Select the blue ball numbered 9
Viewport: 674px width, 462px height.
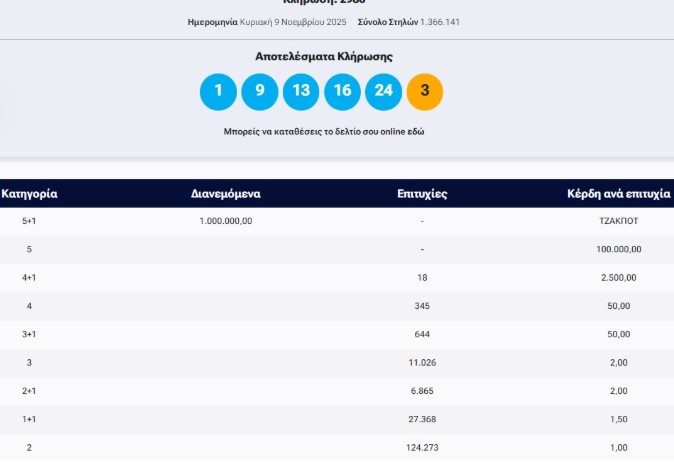pyautogui.click(x=259, y=91)
